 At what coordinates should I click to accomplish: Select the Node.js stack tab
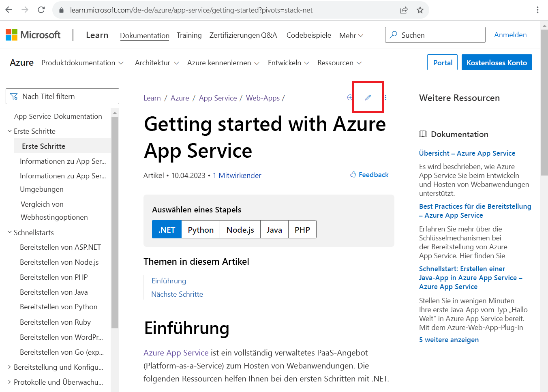pyautogui.click(x=240, y=229)
